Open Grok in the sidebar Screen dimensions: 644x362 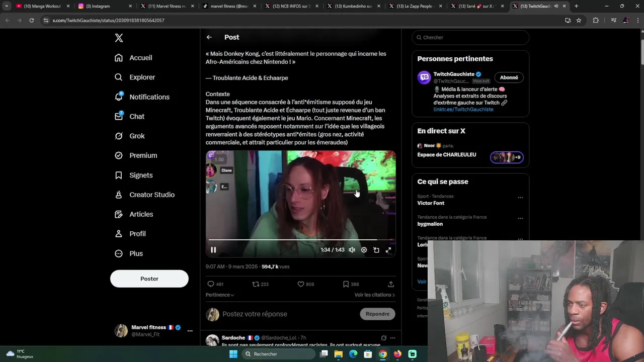129,136
